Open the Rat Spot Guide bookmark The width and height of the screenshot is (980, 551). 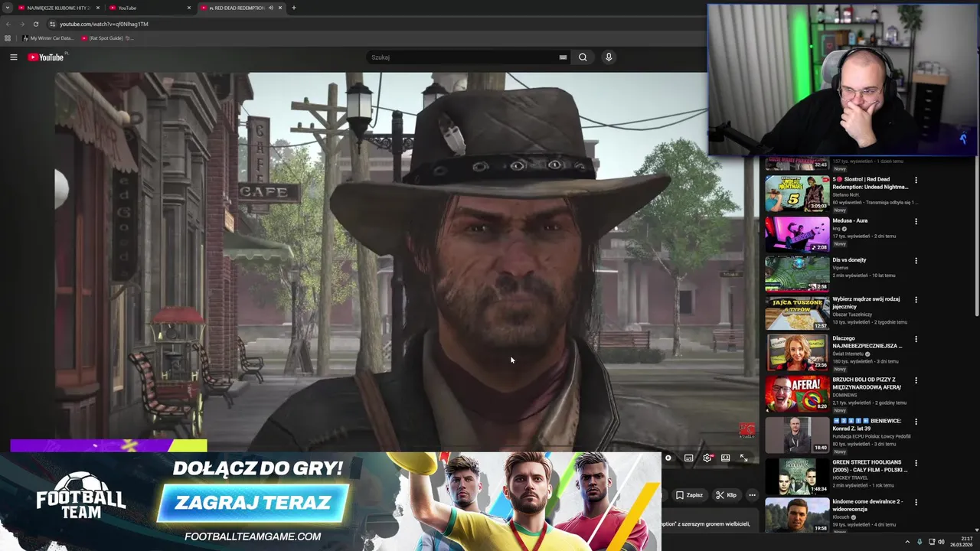[107, 38]
